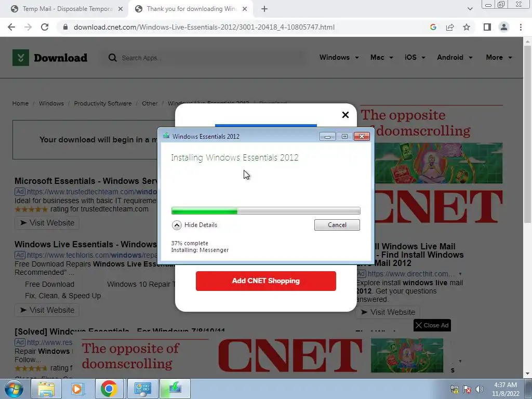Close the Temp Mail tab
This screenshot has width=532, height=399.
point(121,9)
